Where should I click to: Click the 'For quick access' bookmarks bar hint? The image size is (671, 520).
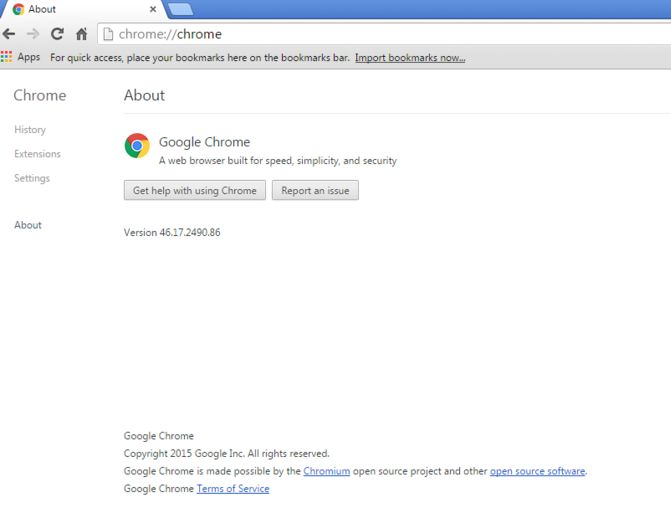(x=199, y=57)
